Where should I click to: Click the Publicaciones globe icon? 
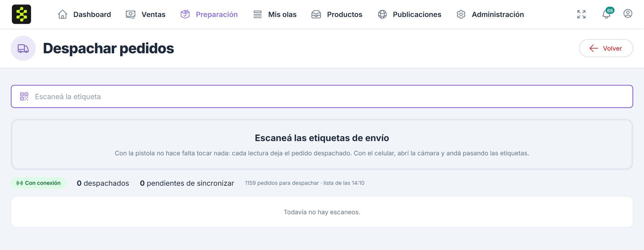(x=382, y=14)
